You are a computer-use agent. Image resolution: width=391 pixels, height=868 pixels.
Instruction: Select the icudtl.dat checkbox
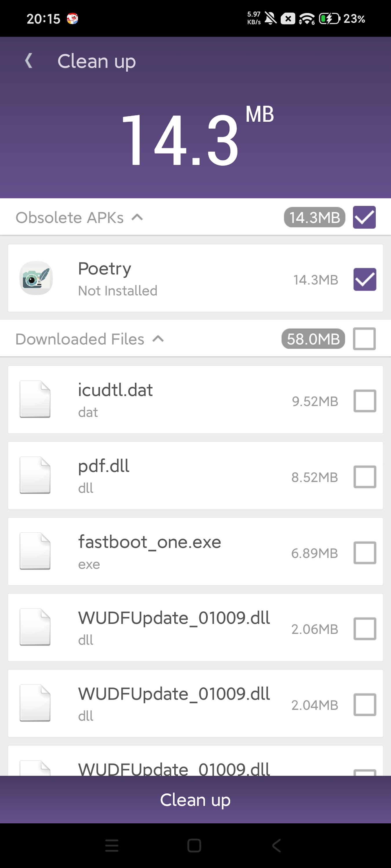coord(365,401)
